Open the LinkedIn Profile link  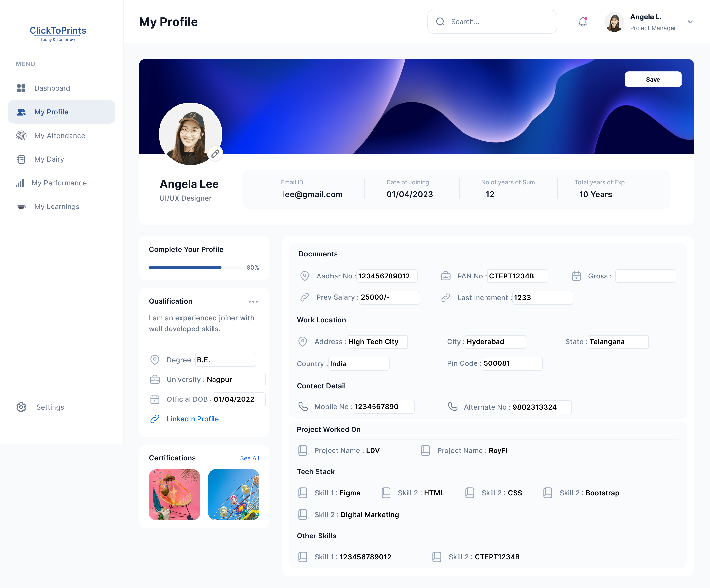tap(192, 419)
